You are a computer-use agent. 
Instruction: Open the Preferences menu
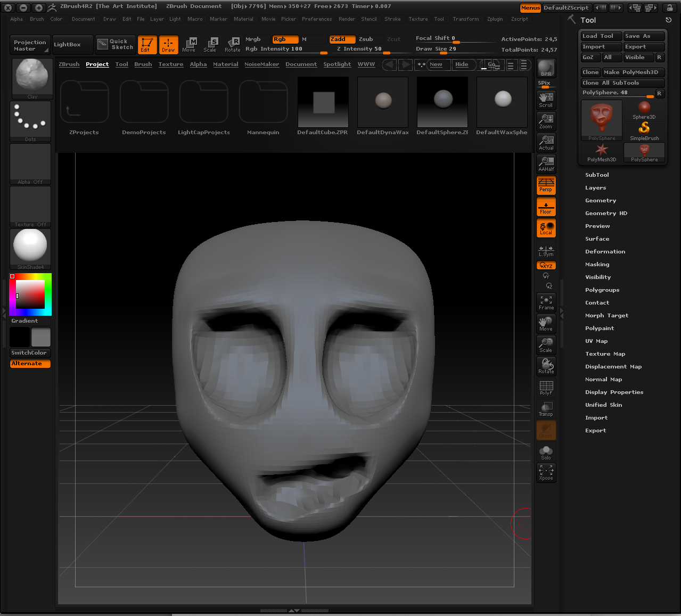point(317,19)
